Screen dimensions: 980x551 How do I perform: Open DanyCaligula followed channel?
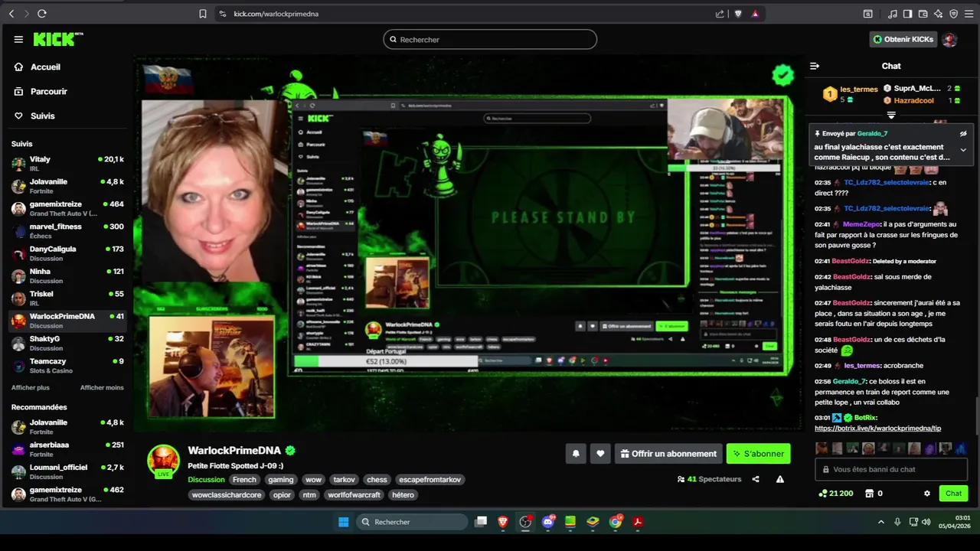pos(67,253)
